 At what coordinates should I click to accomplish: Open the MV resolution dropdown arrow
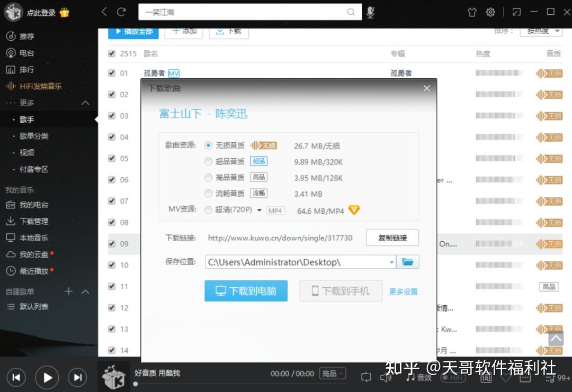(x=260, y=210)
